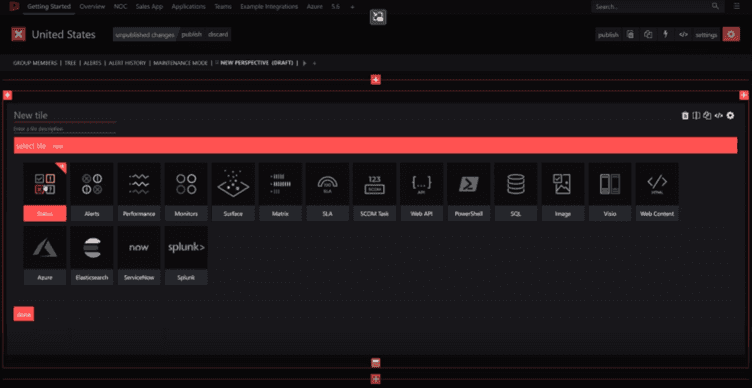Image resolution: width=752 pixels, height=388 pixels.
Task: Open the NOC nav item
Action: tap(120, 7)
